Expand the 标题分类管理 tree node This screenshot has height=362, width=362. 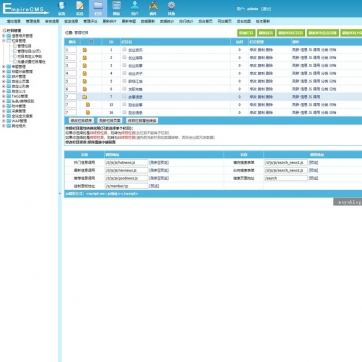pos(4,71)
